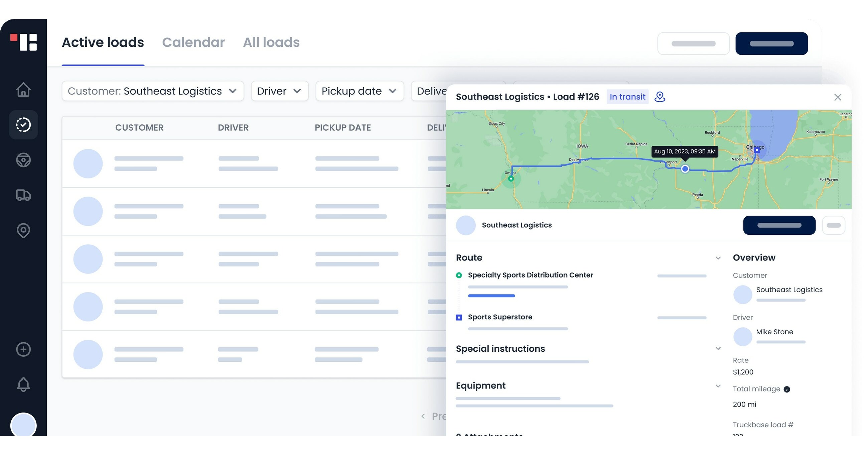
Task: Click the In transit status badge
Action: (627, 97)
